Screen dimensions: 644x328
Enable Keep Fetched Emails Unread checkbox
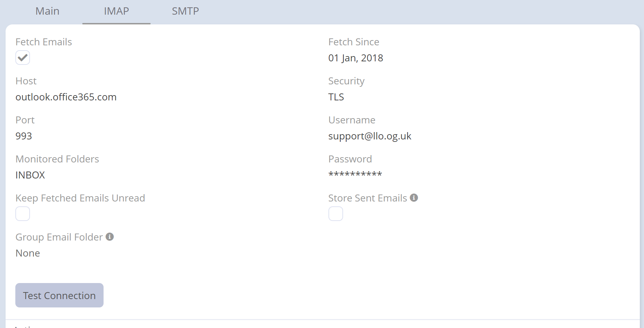(23, 214)
